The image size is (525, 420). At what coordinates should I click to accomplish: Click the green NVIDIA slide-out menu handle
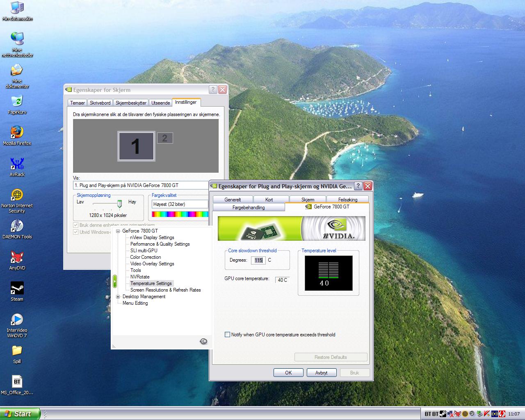pyautogui.click(x=115, y=281)
